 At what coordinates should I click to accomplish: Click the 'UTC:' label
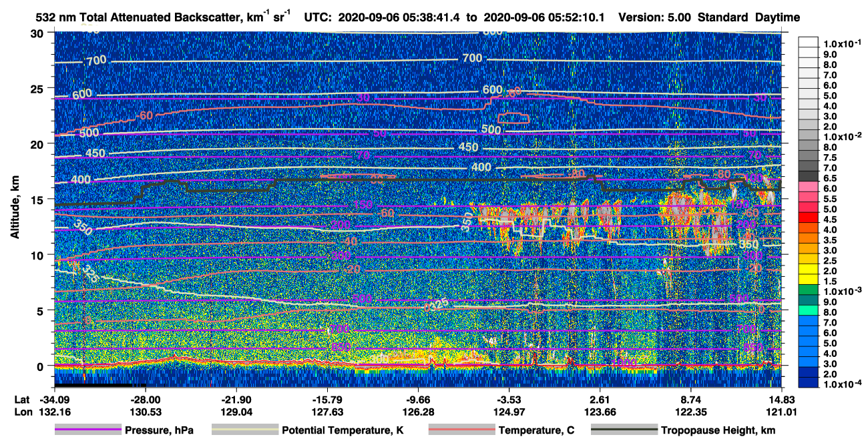[x=317, y=17]
